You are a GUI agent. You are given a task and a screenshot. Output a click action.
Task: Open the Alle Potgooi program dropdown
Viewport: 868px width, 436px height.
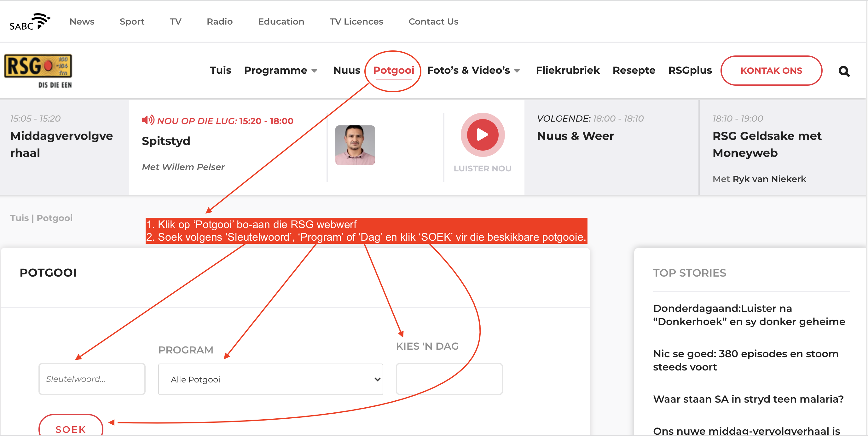pyautogui.click(x=270, y=379)
